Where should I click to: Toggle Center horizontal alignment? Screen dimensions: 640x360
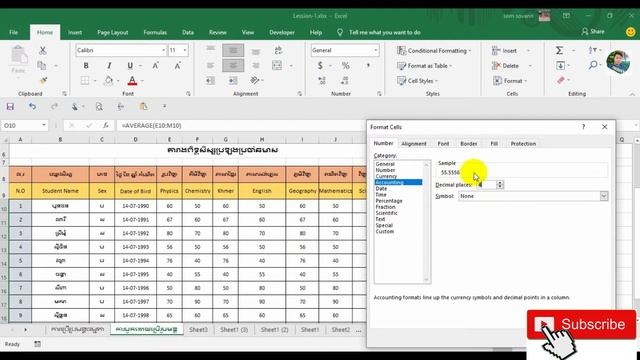pos(233,65)
